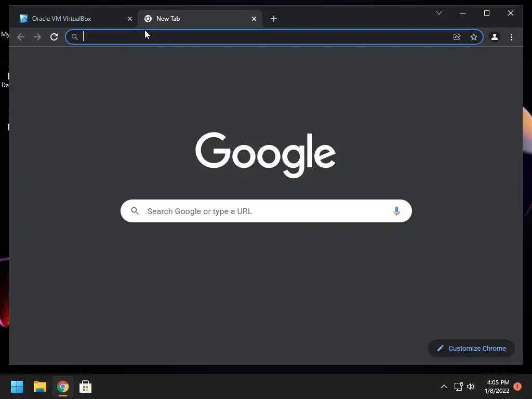Click Search Google or type a URL box
The height and width of the screenshot is (399, 532).
click(x=266, y=211)
